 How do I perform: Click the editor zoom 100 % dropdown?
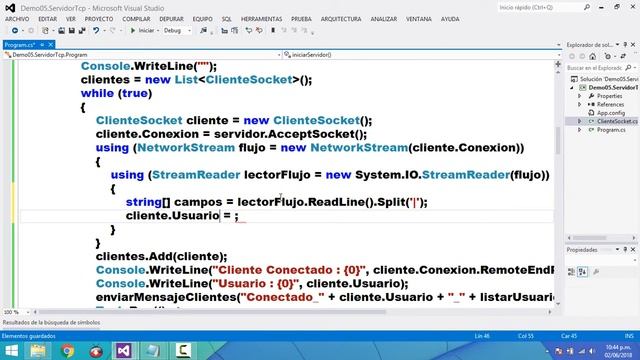16,312
